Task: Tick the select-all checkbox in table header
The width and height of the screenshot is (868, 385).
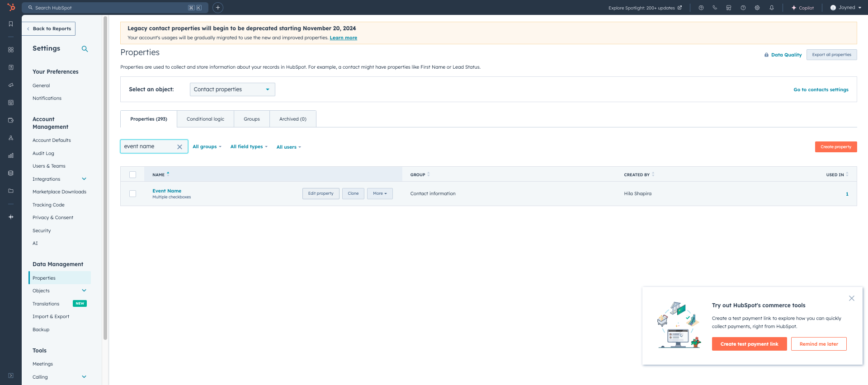Action: coord(132,174)
